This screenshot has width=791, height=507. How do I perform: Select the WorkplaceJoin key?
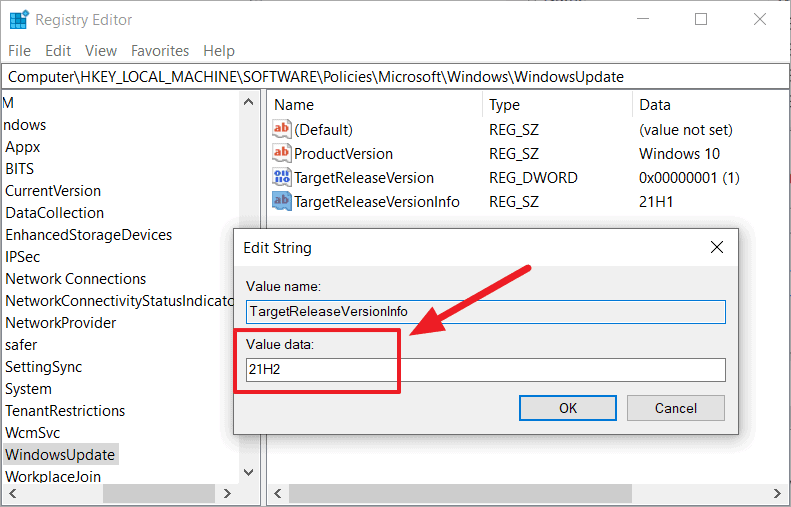(x=53, y=477)
